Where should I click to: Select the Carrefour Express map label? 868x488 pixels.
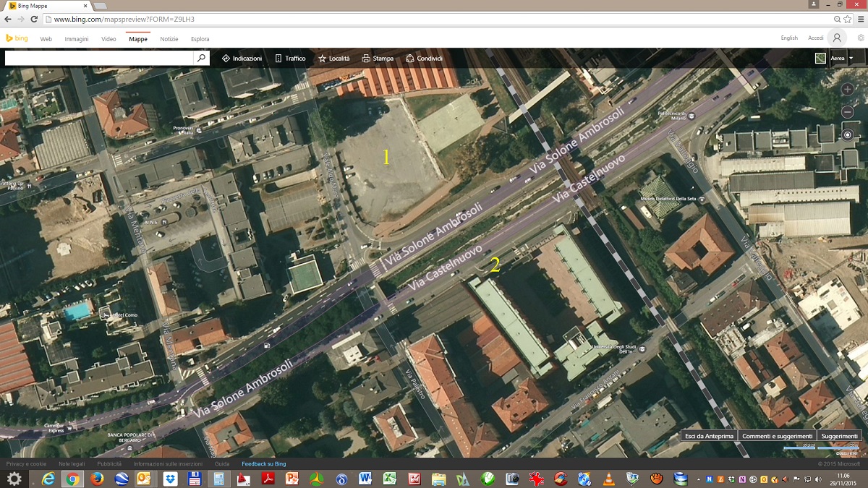point(54,427)
